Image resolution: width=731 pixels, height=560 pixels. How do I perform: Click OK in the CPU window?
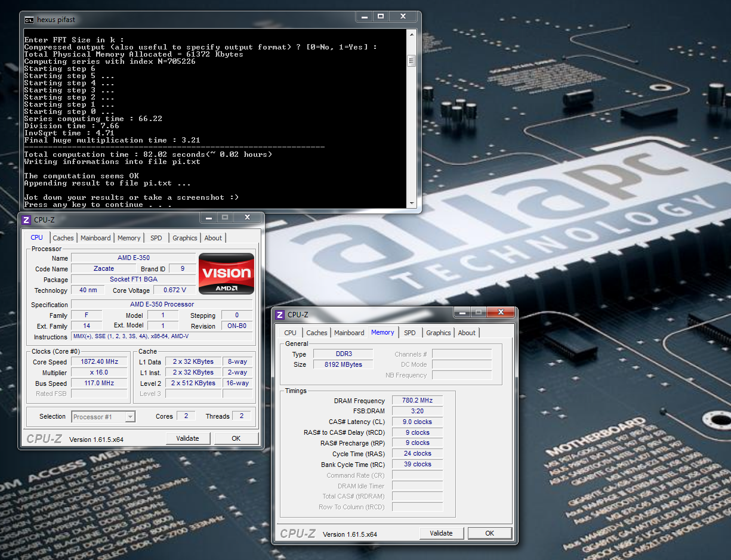(236, 438)
